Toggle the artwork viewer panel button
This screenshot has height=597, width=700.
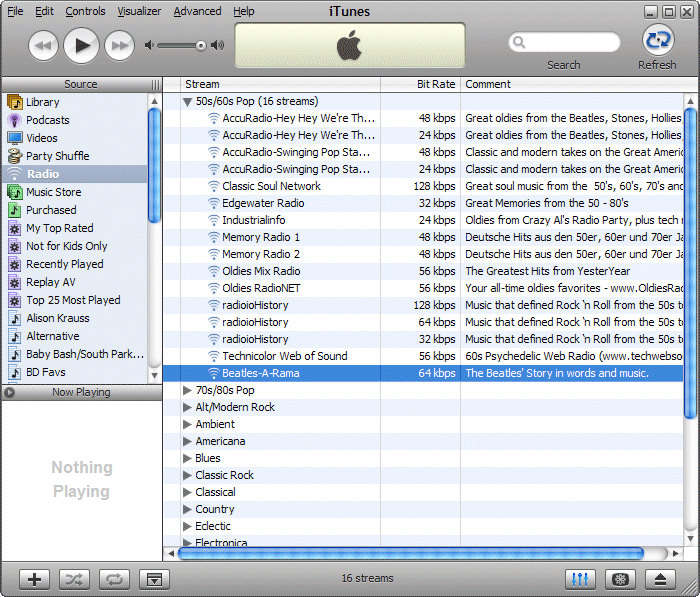point(153,579)
